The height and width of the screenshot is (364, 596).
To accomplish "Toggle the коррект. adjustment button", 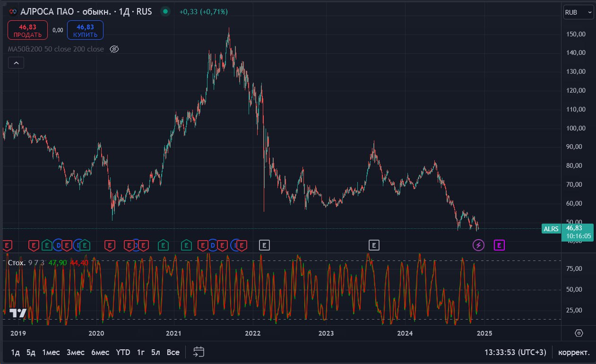I will [x=574, y=352].
